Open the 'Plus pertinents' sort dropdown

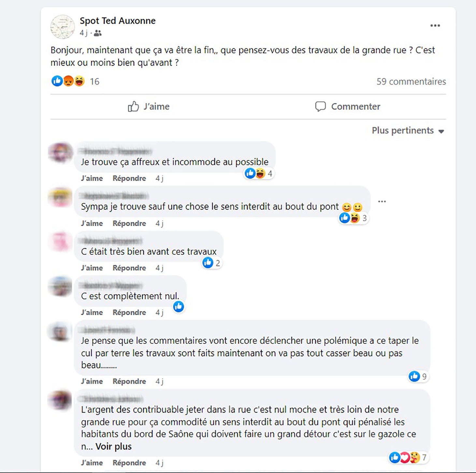pyautogui.click(x=408, y=131)
